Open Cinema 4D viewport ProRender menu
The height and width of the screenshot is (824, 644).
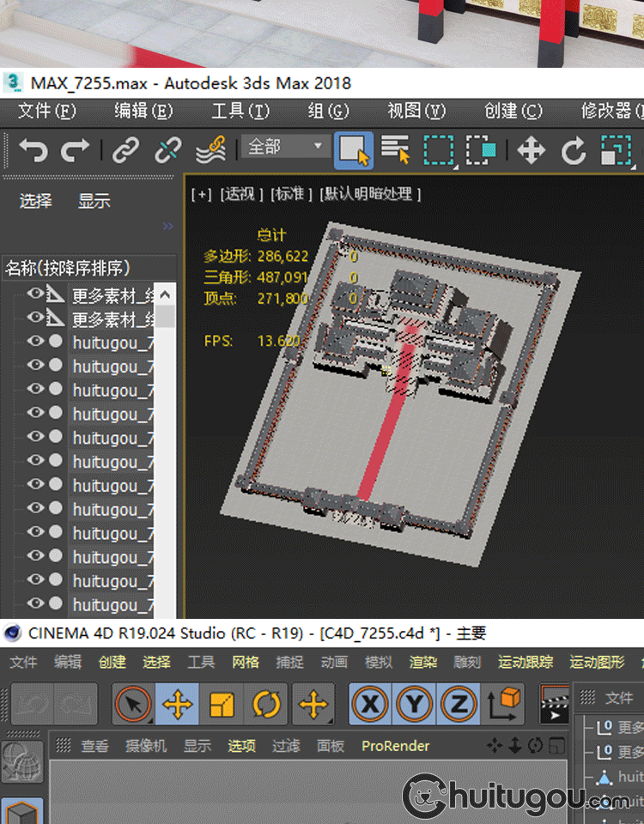point(395,746)
